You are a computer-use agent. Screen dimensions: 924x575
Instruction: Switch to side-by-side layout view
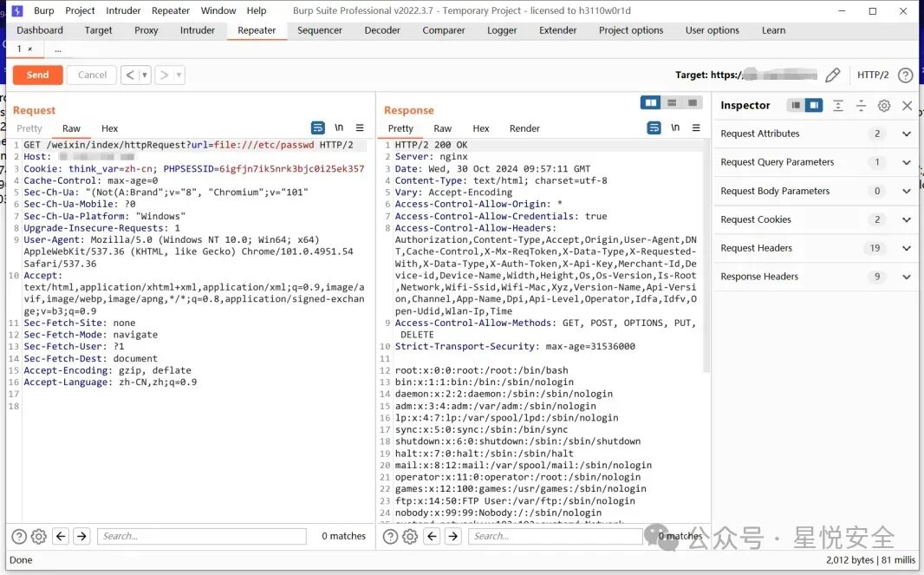pyautogui.click(x=651, y=102)
